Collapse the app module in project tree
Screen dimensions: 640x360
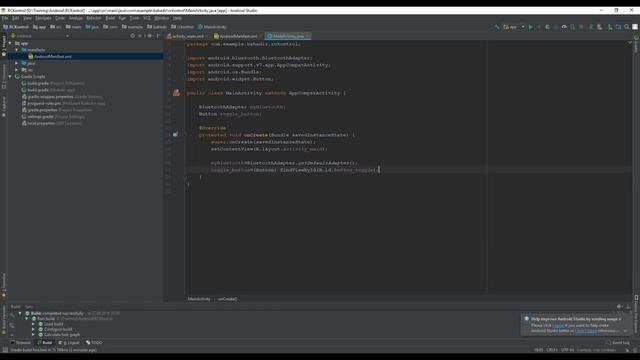point(11,43)
